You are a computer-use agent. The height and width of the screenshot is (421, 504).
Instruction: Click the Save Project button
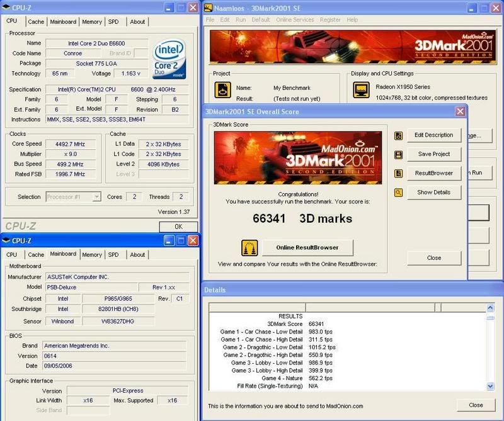(x=434, y=154)
